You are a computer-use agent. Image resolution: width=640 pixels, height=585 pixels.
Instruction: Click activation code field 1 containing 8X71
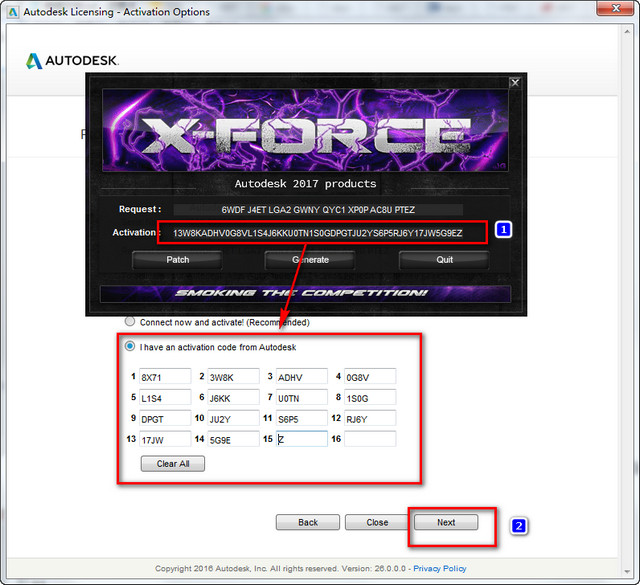(x=165, y=376)
